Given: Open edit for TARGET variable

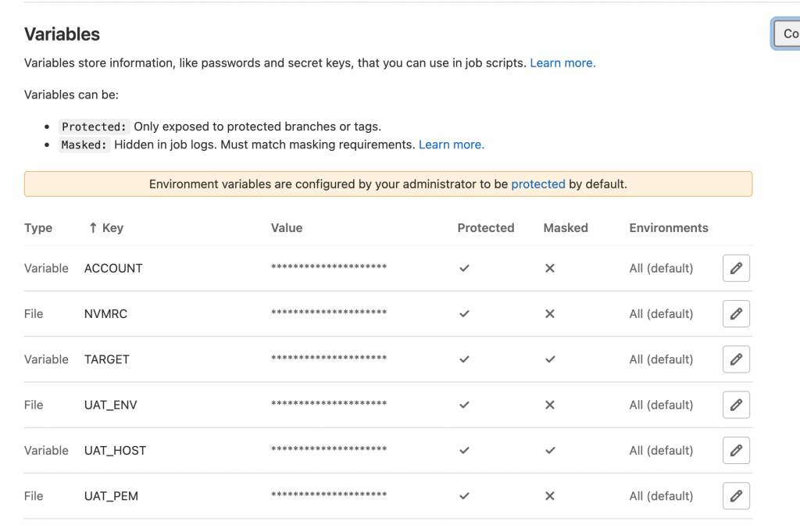Looking at the screenshot, I should coord(736,359).
